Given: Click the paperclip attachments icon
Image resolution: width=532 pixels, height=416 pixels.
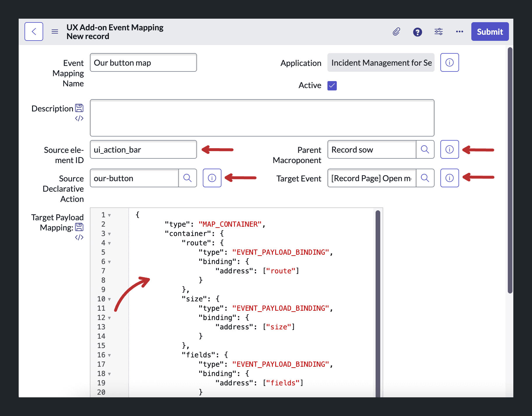Looking at the screenshot, I should pos(396,32).
